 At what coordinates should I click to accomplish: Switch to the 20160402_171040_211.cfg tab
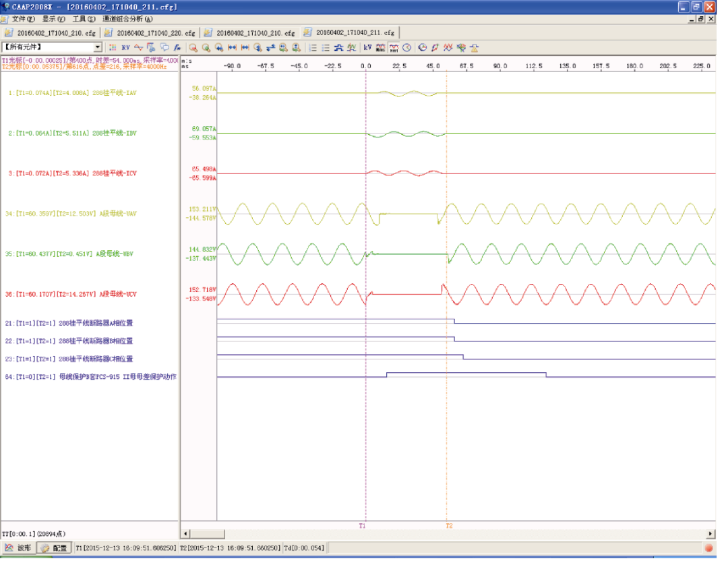(x=351, y=33)
